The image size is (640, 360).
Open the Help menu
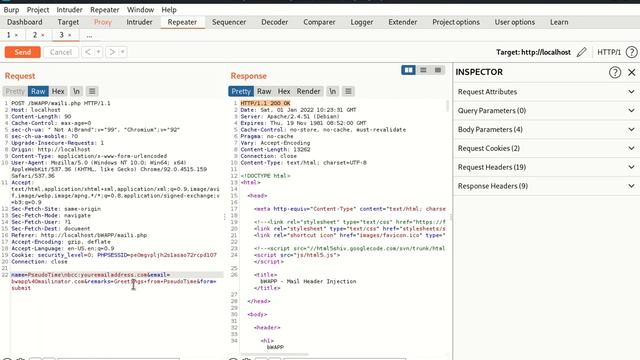pos(169,9)
